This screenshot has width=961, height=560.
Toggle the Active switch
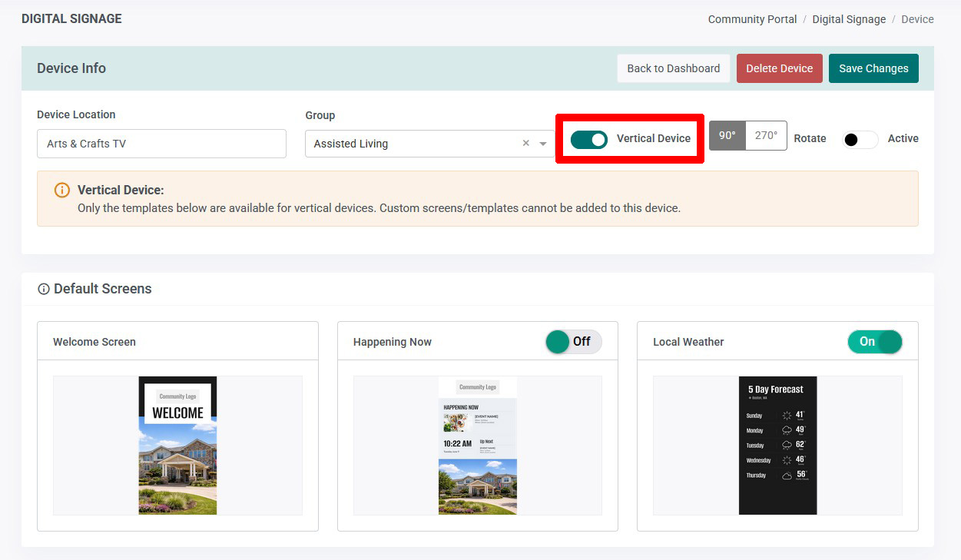pos(860,139)
